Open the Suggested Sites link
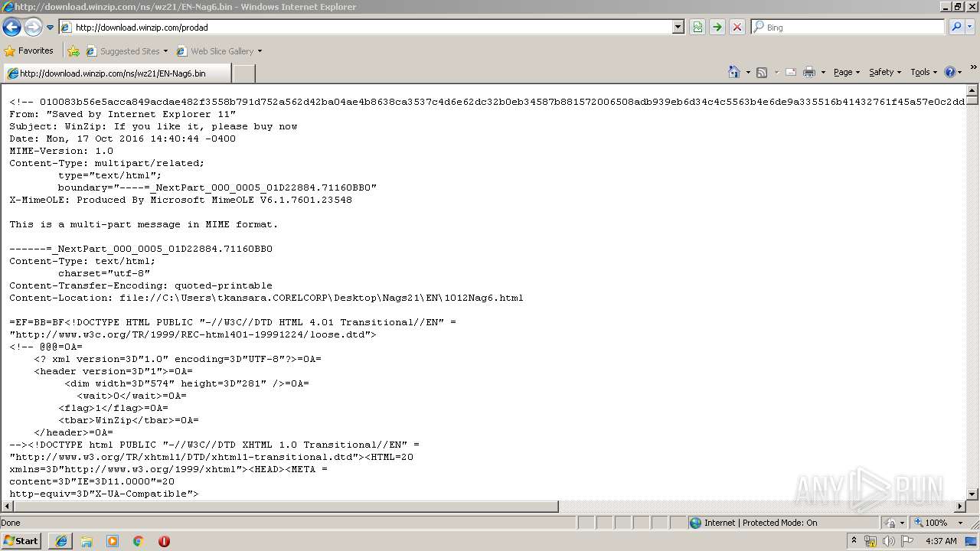 coord(126,51)
